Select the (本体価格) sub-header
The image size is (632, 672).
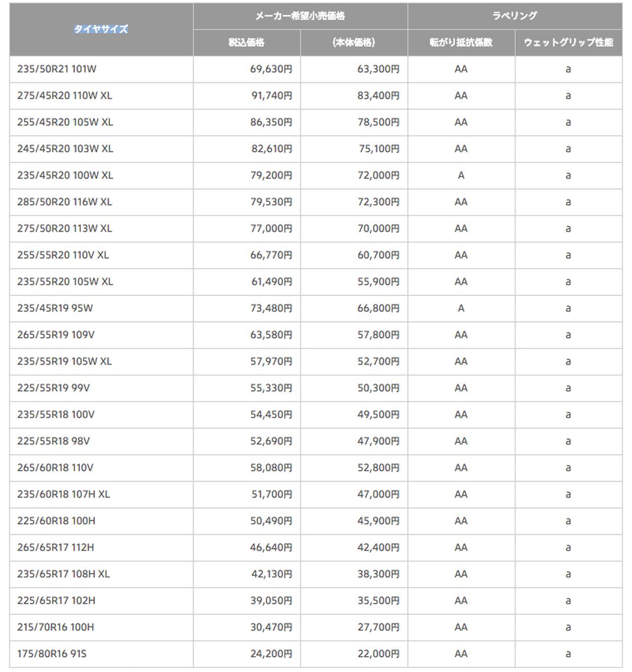click(354, 42)
